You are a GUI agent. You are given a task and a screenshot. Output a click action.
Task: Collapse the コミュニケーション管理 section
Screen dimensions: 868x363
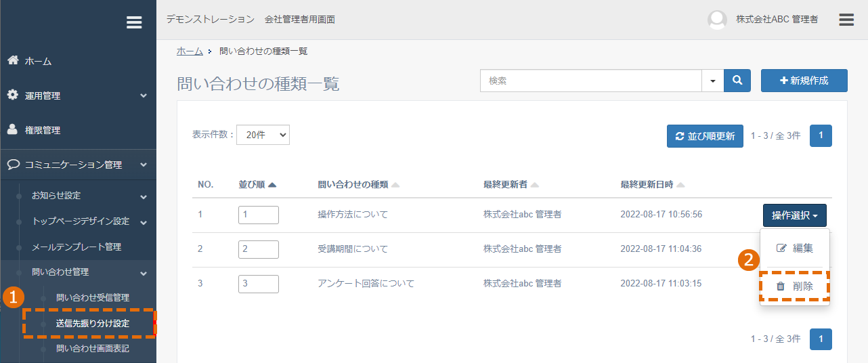click(144, 165)
